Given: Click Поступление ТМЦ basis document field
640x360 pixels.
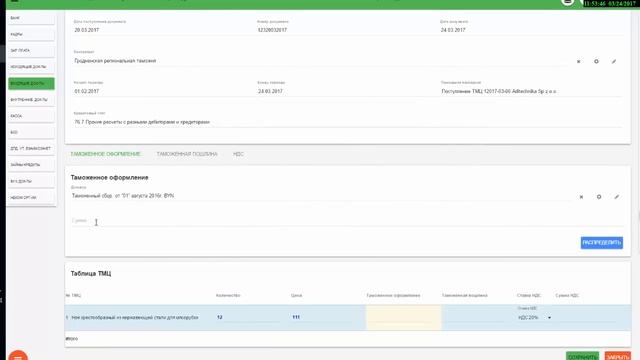Looking at the screenshot, I should coord(531,91).
